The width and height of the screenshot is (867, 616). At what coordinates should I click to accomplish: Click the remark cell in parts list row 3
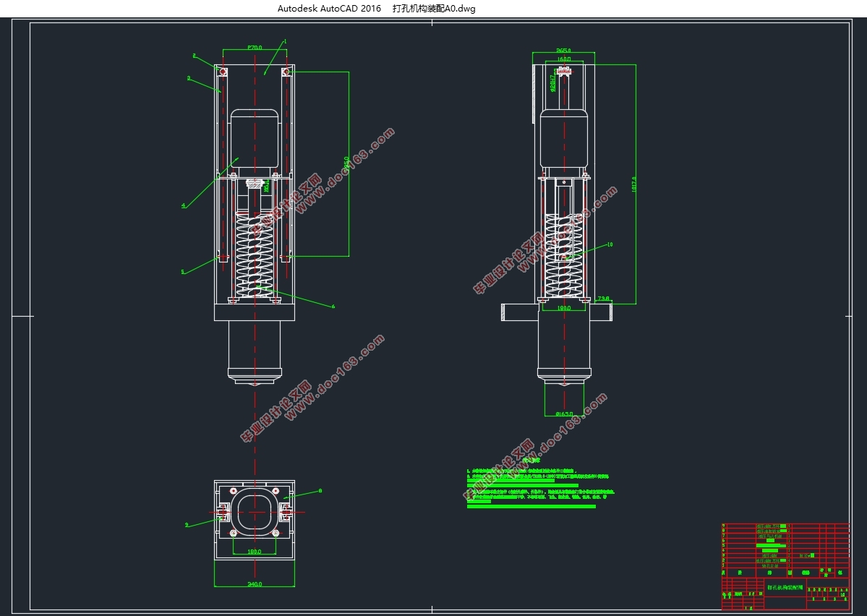(x=806, y=555)
